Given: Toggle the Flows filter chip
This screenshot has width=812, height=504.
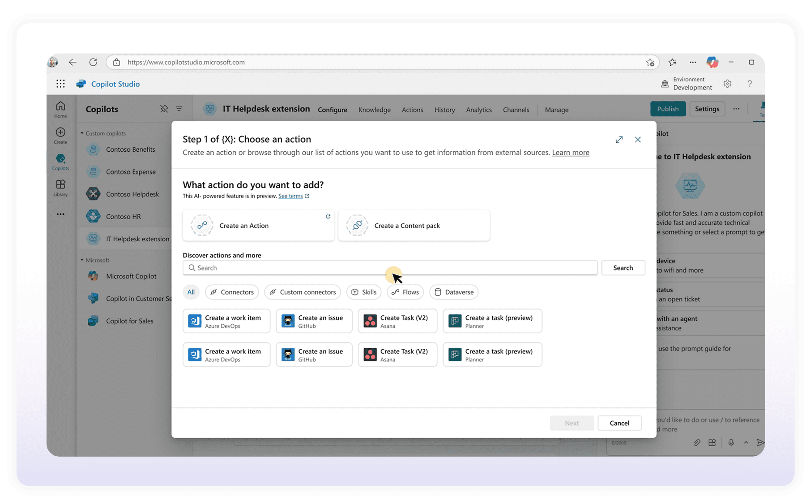Looking at the screenshot, I should 405,292.
